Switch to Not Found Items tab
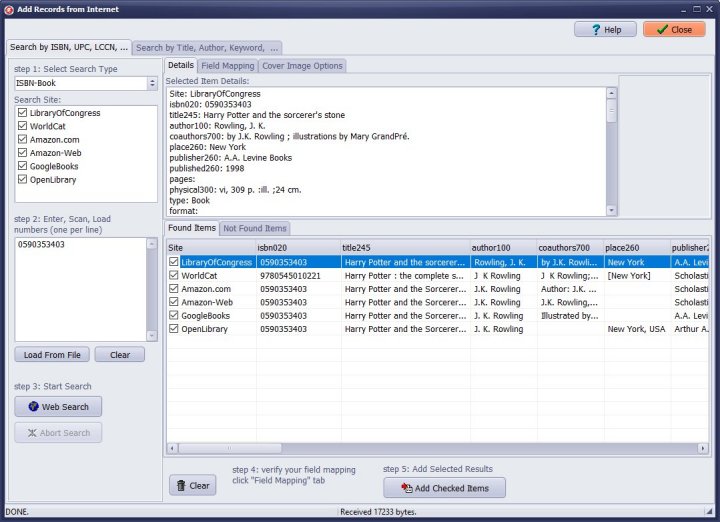This screenshot has height=522, width=720. [255, 228]
